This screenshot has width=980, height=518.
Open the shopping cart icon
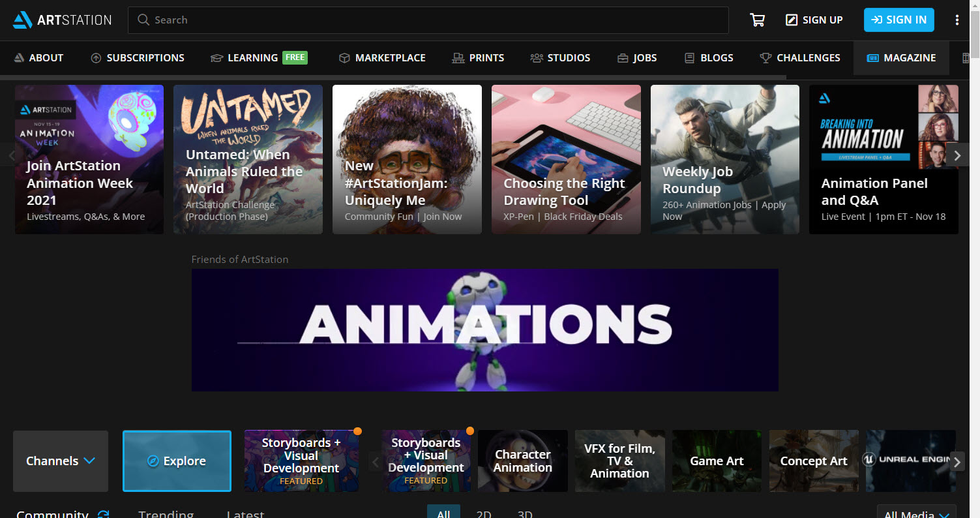pyautogui.click(x=757, y=20)
